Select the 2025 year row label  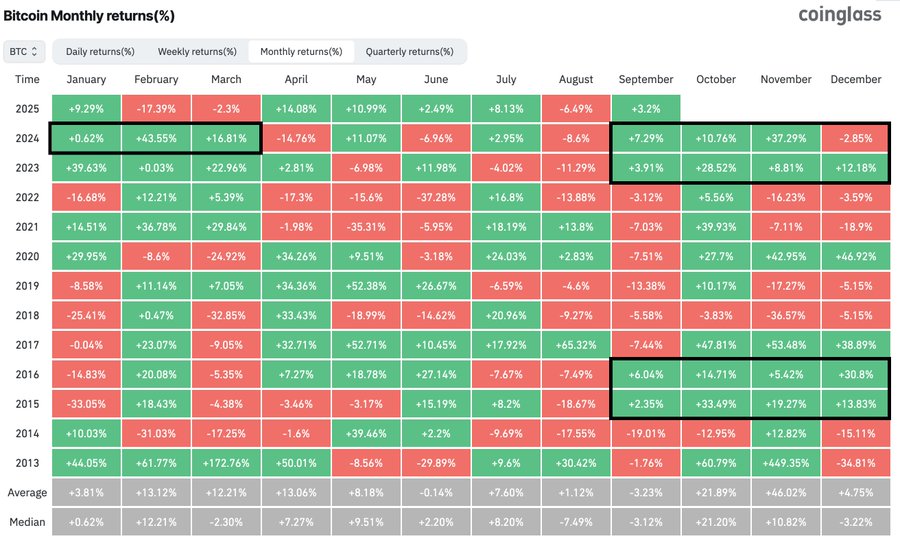28,108
